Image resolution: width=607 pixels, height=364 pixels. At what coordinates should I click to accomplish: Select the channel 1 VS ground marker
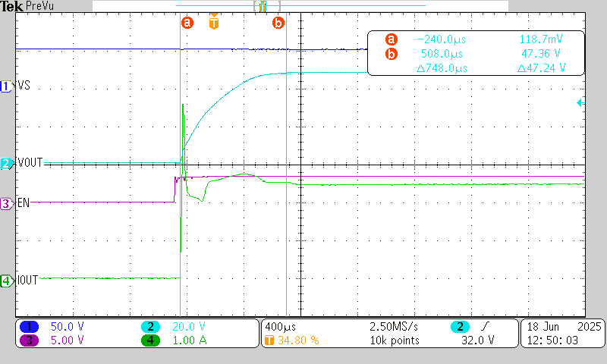point(7,86)
